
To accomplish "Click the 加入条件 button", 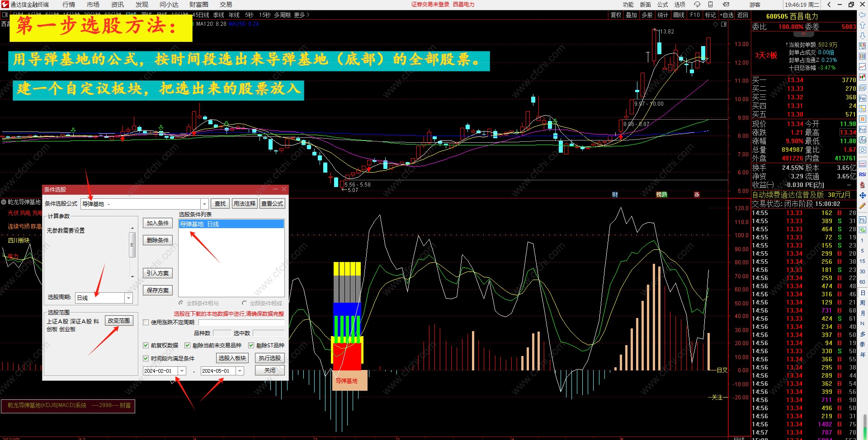I will coord(158,223).
